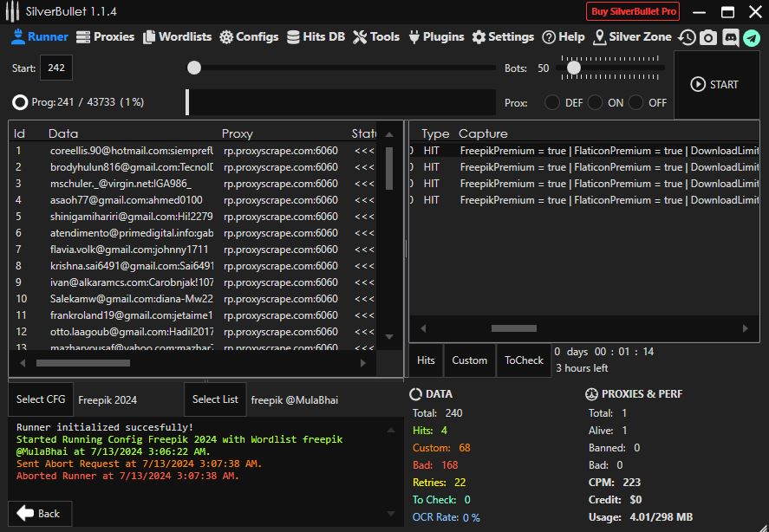Click the Bad: 168 statistic
The height and width of the screenshot is (532, 769).
[x=435, y=464]
